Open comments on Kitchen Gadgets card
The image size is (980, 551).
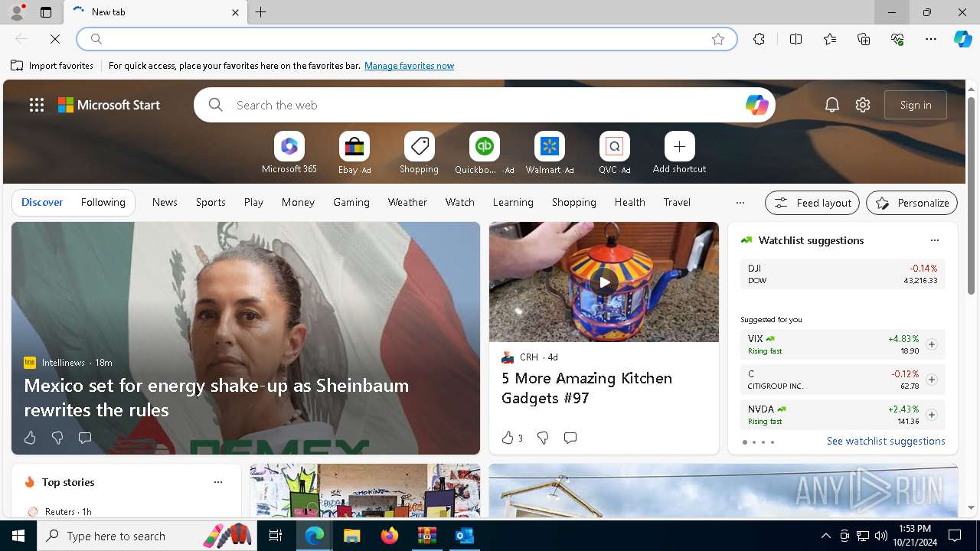570,438
